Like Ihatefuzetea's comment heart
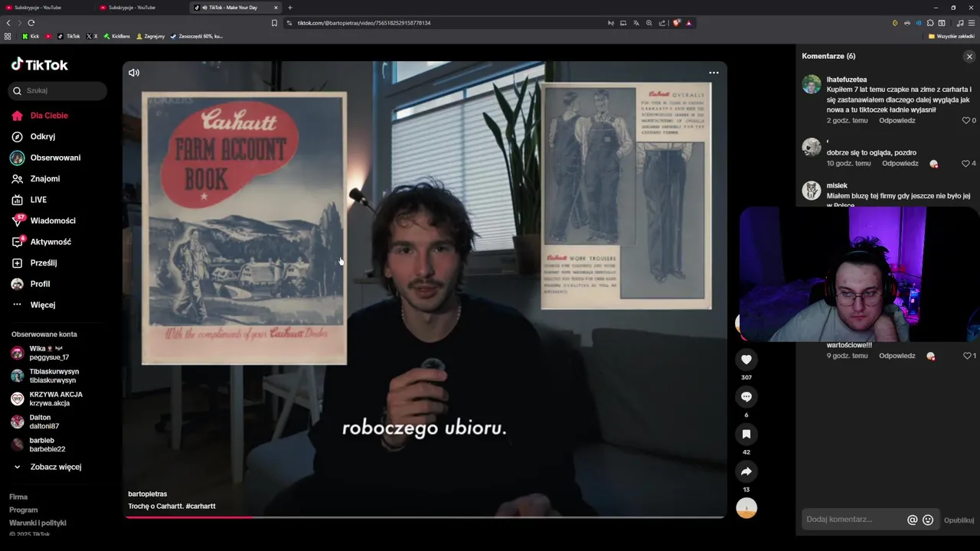This screenshot has height=551, width=980. point(966,120)
